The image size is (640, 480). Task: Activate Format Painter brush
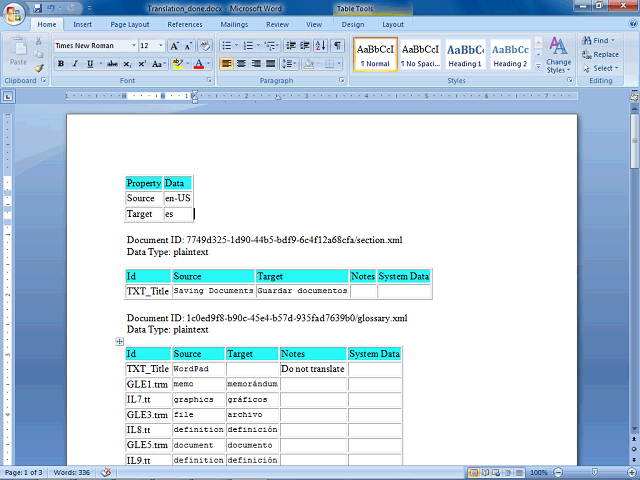tap(39, 68)
